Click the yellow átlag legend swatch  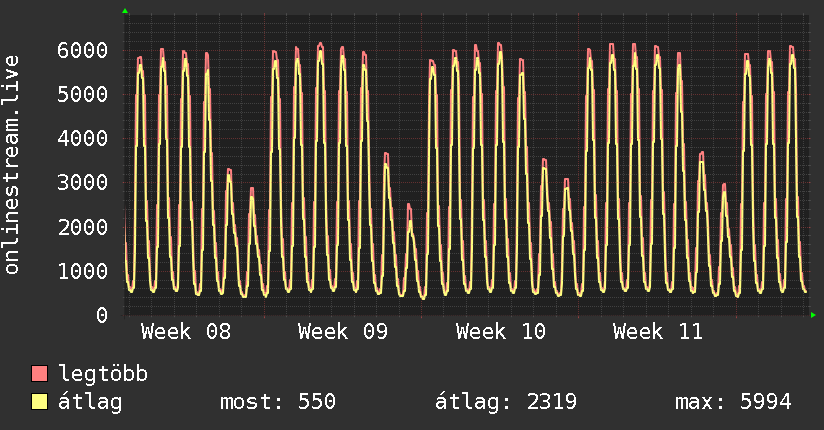pos(39,401)
